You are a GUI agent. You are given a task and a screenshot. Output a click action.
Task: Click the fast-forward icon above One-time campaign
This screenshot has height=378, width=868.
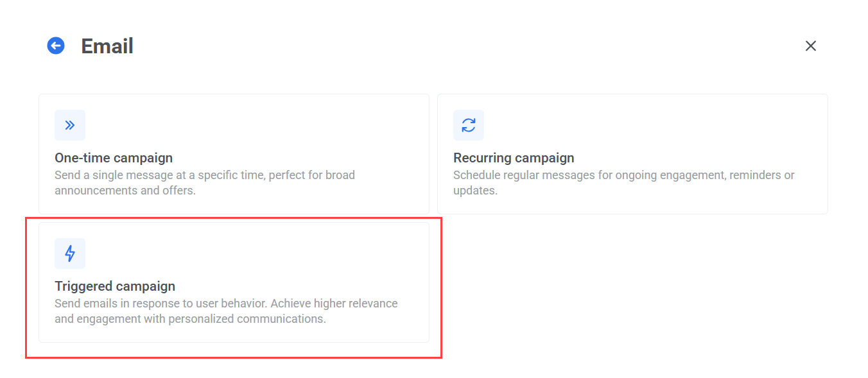[69, 125]
